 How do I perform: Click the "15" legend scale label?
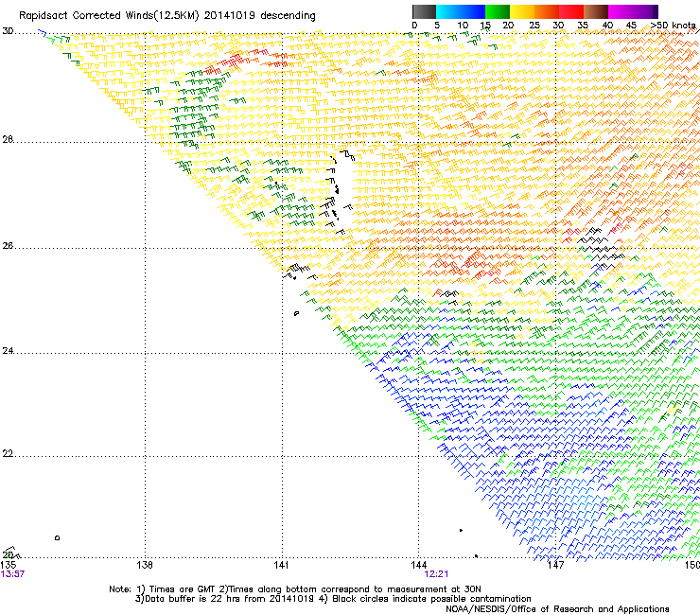tap(485, 26)
